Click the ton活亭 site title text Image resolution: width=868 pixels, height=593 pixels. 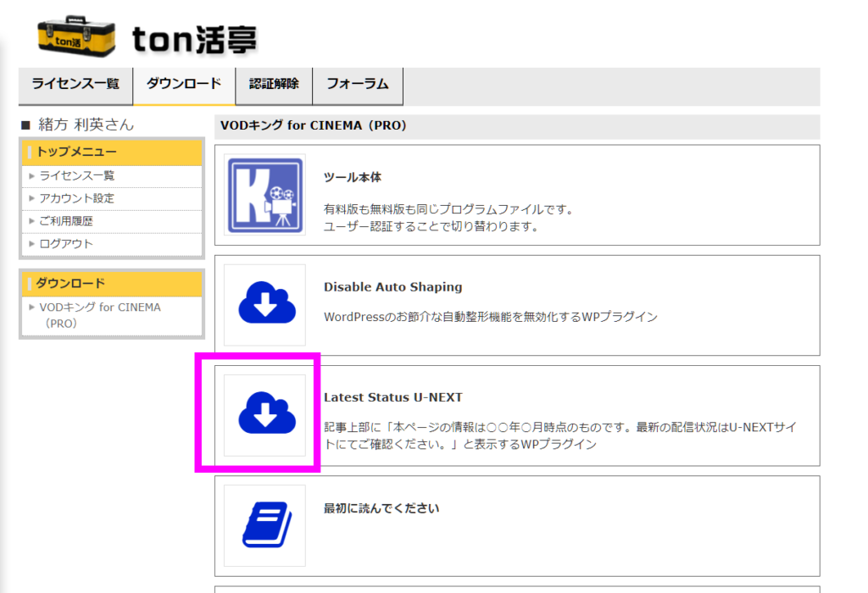tap(194, 39)
